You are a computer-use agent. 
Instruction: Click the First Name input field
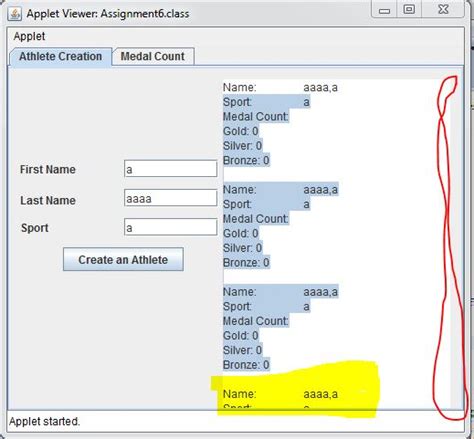point(171,169)
